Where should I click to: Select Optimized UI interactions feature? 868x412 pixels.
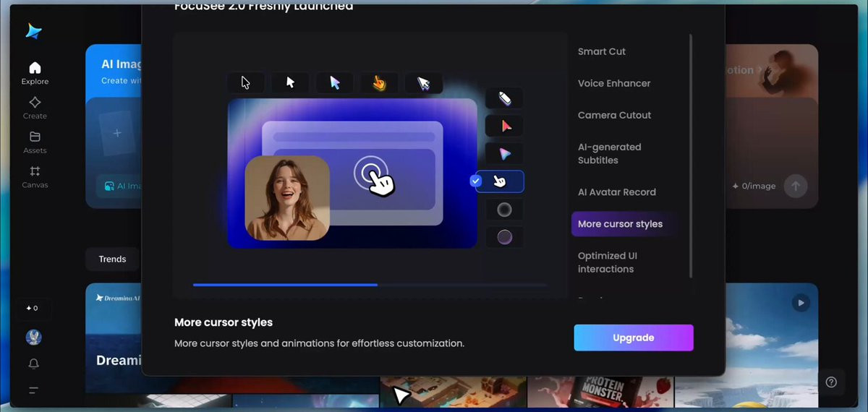pos(607,262)
